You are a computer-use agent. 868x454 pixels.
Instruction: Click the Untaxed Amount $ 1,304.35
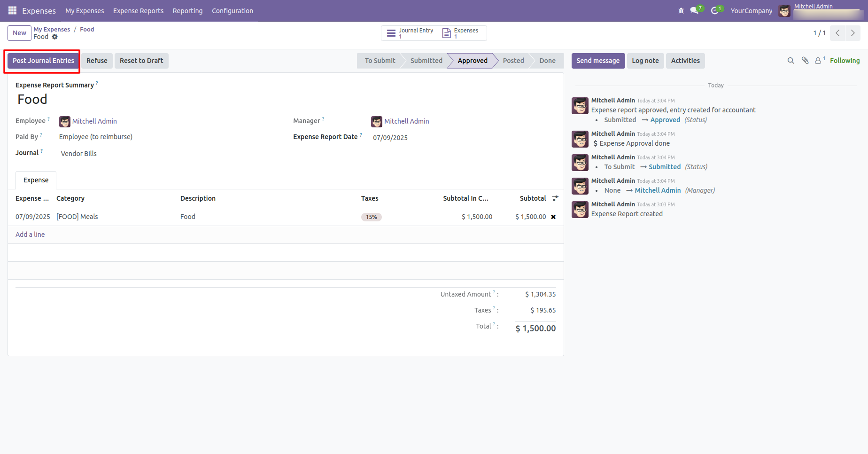[540, 294]
